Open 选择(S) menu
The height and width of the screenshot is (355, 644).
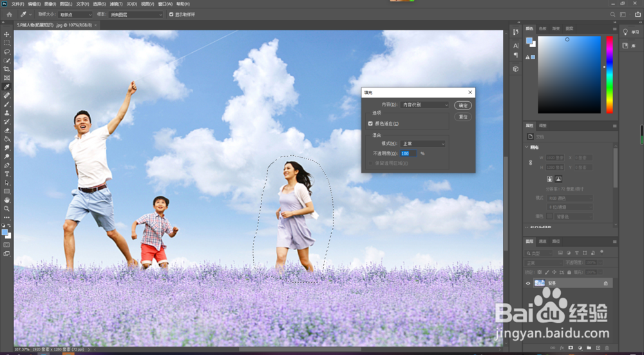[x=99, y=4]
